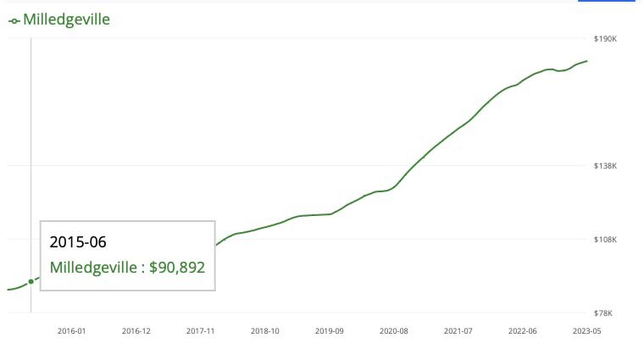The image size is (644, 349).
Task: Toggle the Milledgeville legend series
Action: pyautogui.click(x=66, y=19)
